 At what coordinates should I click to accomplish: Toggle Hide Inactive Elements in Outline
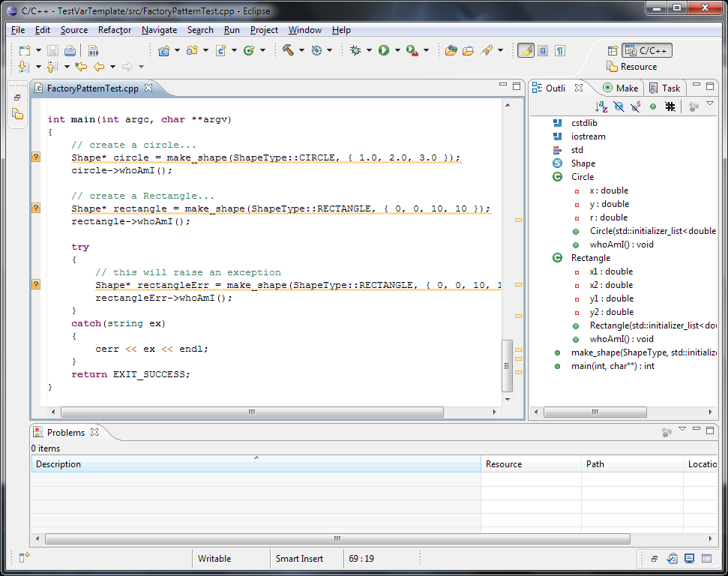point(670,106)
